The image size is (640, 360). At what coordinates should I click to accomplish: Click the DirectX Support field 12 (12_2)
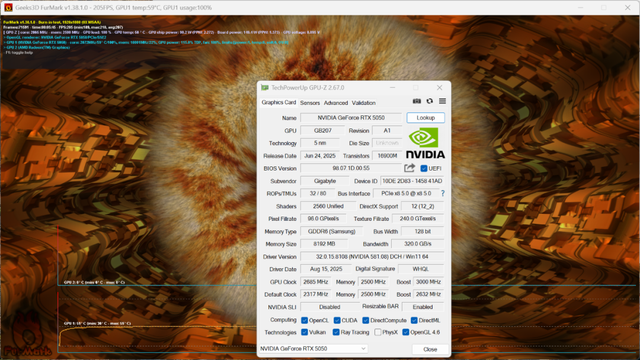point(422,206)
